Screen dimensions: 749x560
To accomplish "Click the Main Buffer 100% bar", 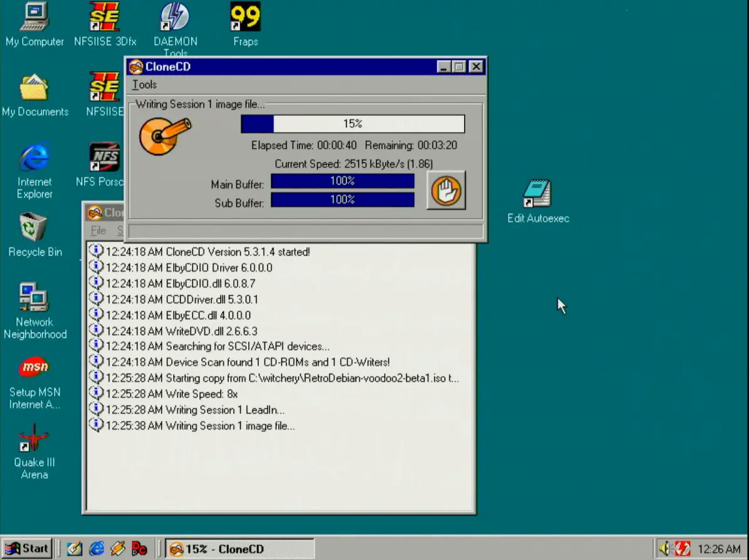I will coord(342,181).
